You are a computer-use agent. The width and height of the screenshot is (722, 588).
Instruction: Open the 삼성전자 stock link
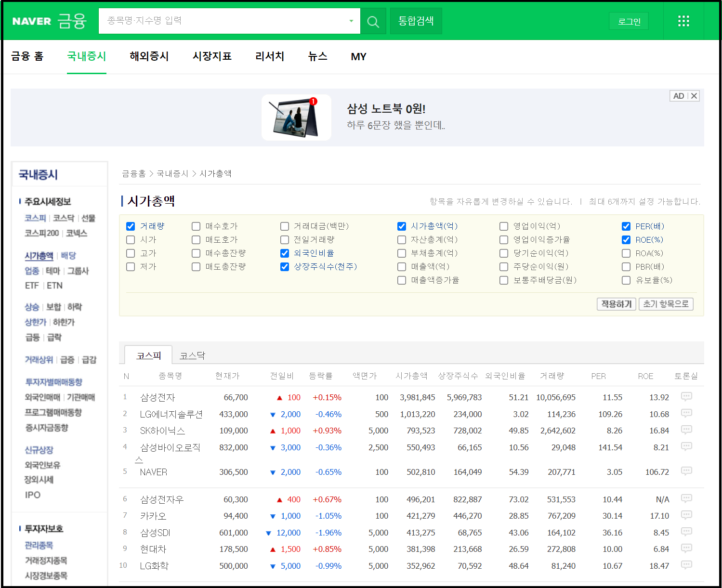coord(158,397)
